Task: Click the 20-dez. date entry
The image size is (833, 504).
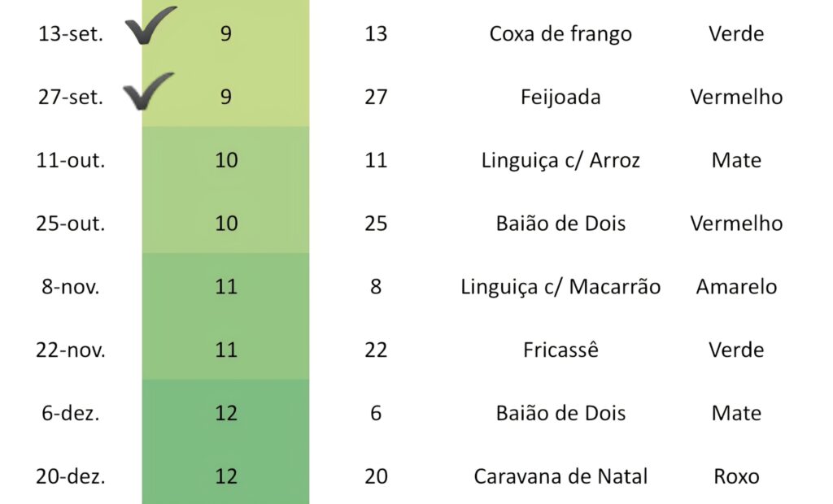Action: tap(71, 476)
